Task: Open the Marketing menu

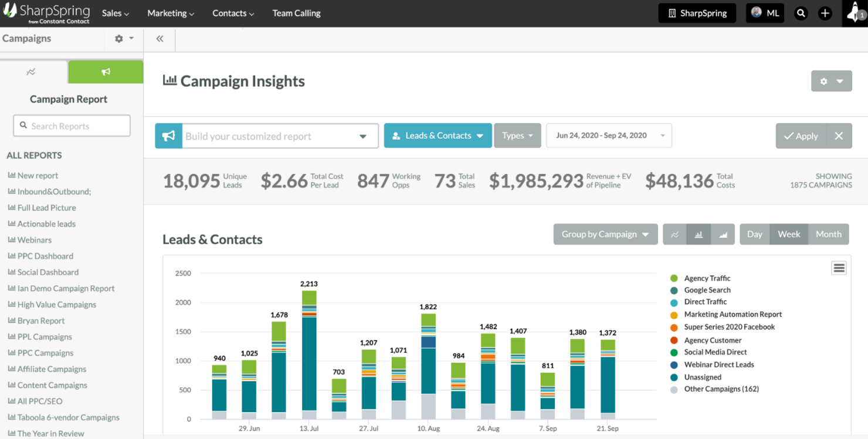Action: pos(171,13)
